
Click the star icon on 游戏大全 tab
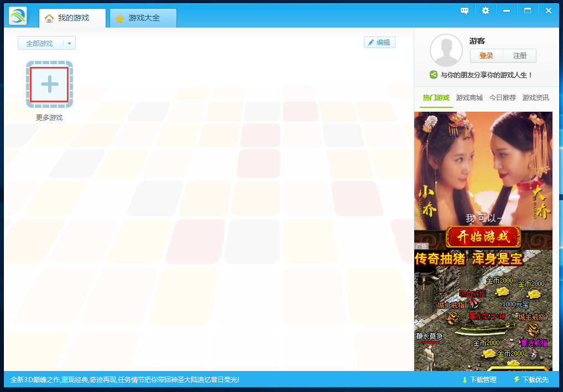click(x=121, y=18)
